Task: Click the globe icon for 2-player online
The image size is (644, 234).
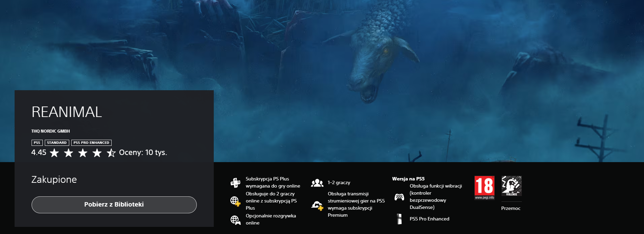Action: point(235,201)
